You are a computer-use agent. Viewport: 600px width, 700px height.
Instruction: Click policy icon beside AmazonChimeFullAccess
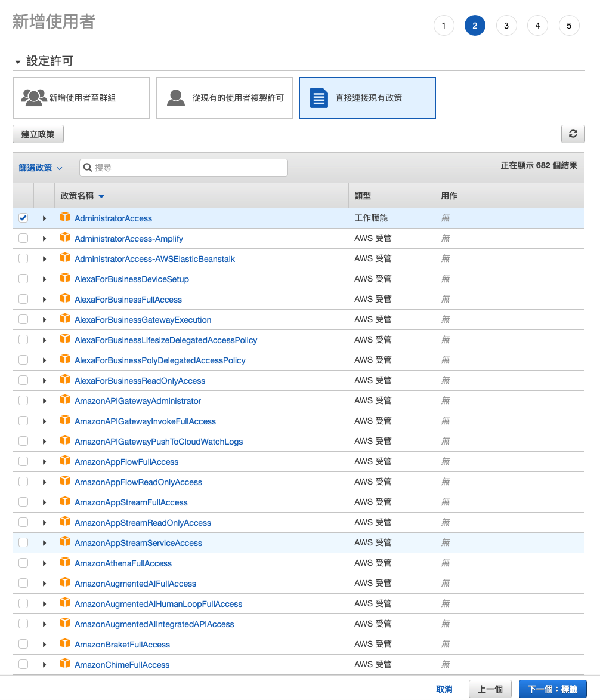(65, 664)
